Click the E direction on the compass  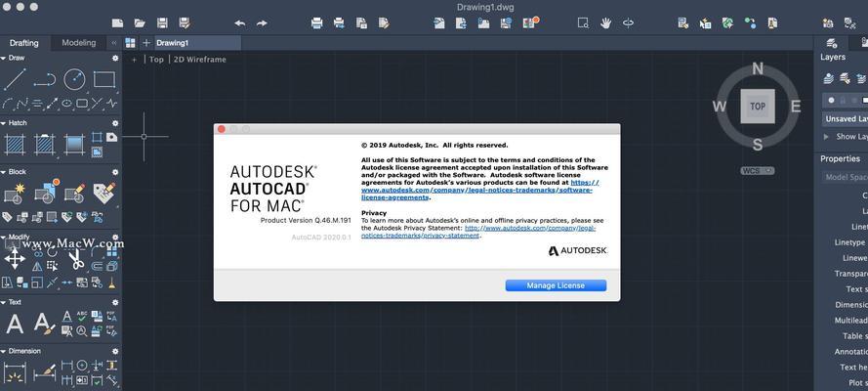(x=796, y=107)
